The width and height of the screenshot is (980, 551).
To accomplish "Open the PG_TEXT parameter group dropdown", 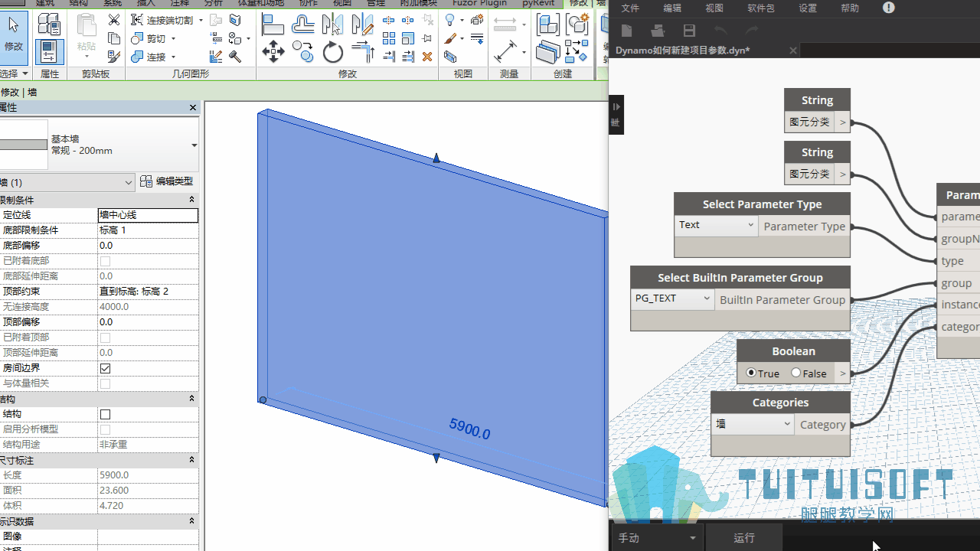I will 673,298.
